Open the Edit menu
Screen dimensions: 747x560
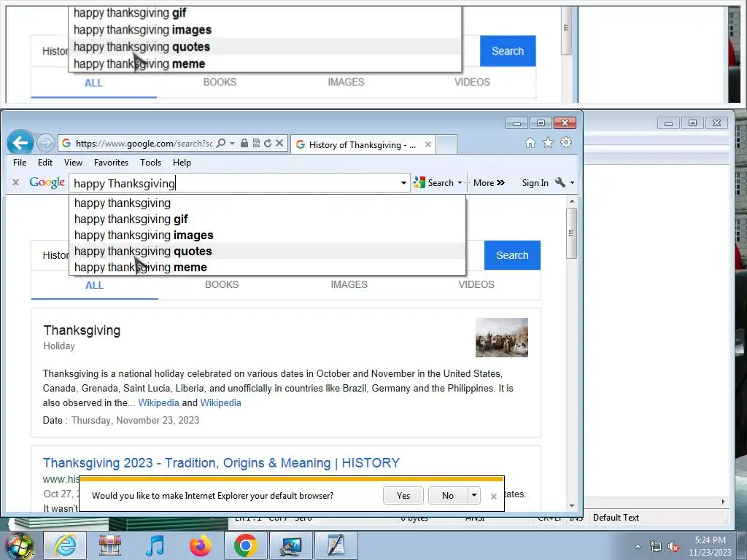tap(44, 163)
